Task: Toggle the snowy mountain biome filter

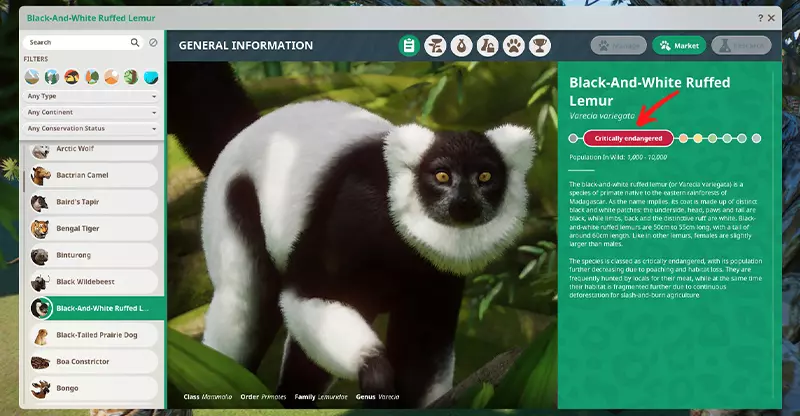Action: [32, 77]
